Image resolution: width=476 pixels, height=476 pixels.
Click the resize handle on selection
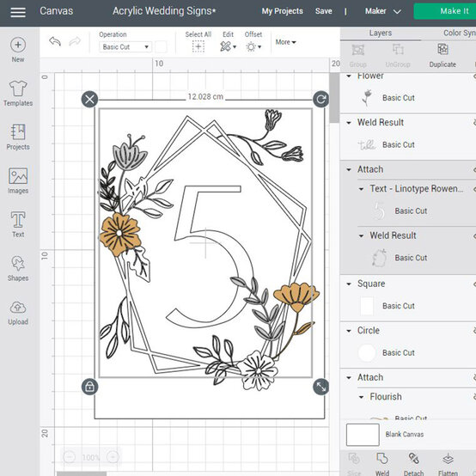pos(320,387)
